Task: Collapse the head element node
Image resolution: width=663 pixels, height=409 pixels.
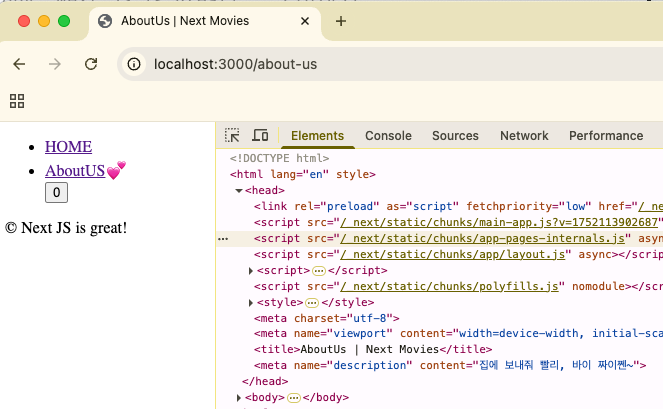Action: (x=238, y=191)
